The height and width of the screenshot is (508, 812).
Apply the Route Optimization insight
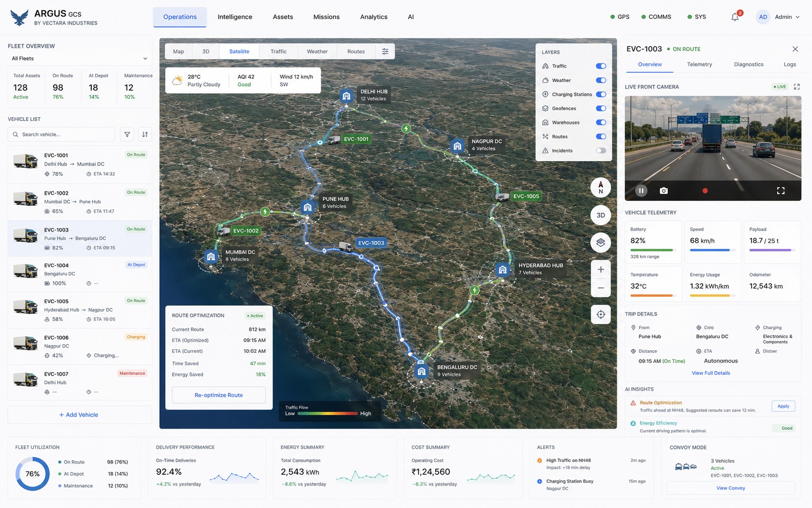783,406
